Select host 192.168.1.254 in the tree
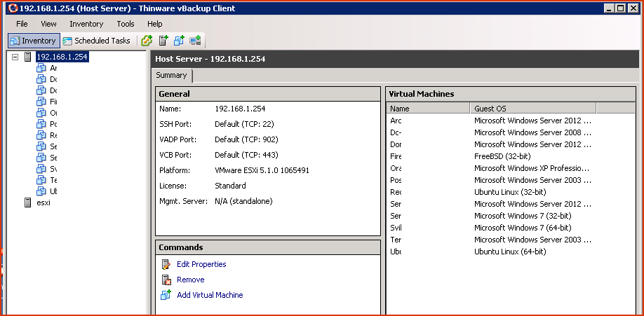644x316 pixels. 62,57
